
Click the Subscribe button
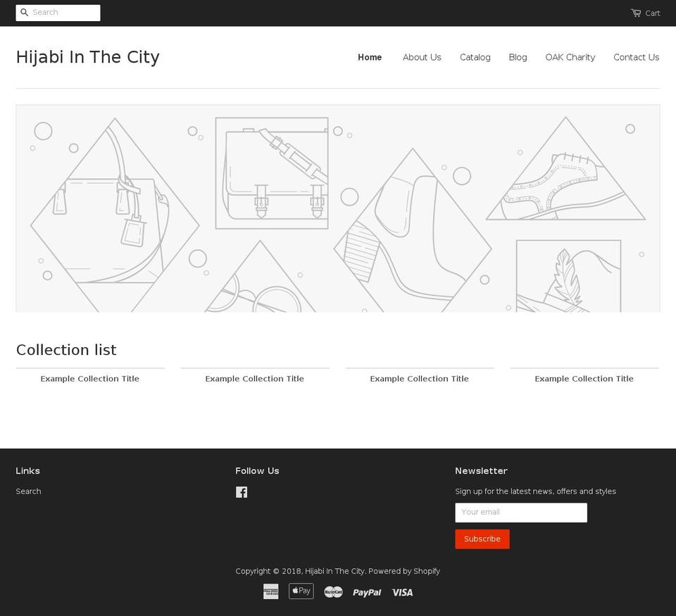482,539
